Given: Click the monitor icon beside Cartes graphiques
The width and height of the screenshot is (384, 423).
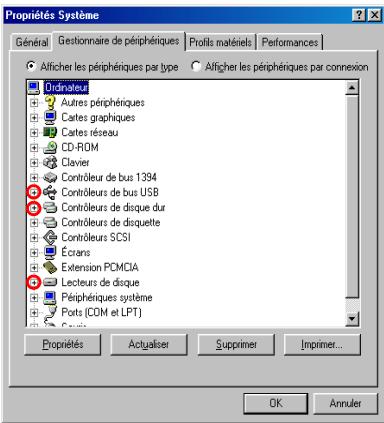Looking at the screenshot, I should pos(50,117).
